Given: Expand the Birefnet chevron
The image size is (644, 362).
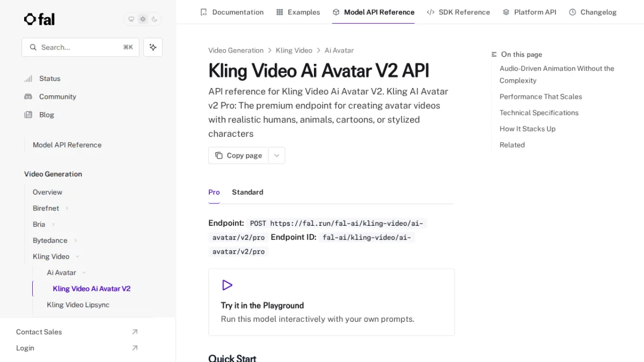Looking at the screenshot, I should tap(67, 208).
